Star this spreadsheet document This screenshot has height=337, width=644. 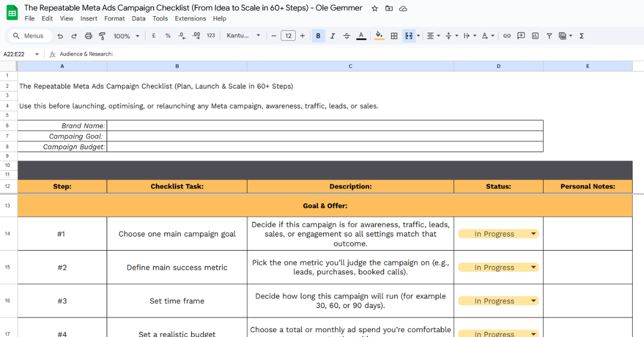tap(375, 8)
